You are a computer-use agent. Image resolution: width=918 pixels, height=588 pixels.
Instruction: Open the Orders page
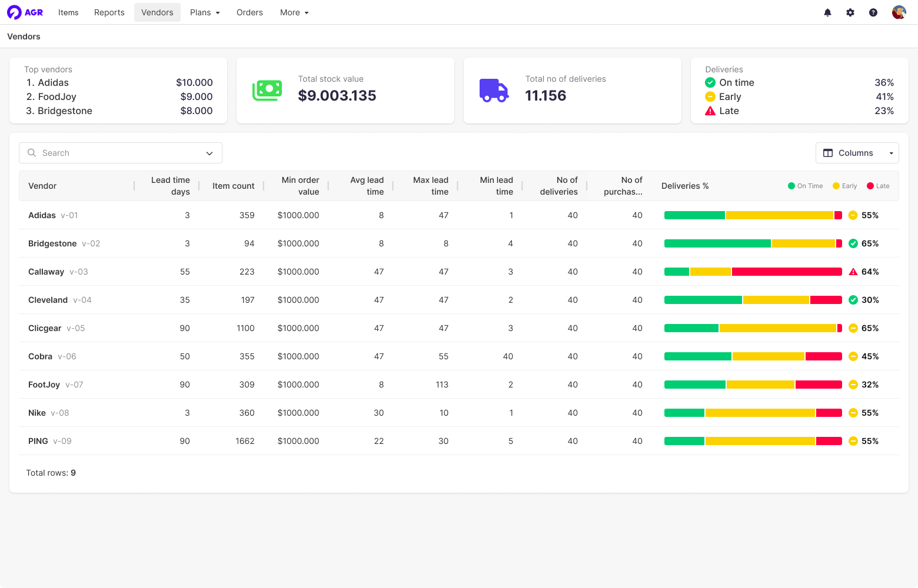(x=250, y=12)
